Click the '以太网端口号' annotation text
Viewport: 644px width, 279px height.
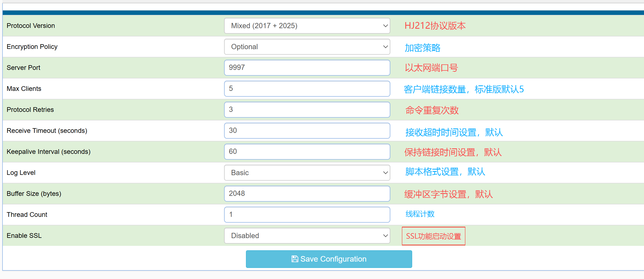432,68
